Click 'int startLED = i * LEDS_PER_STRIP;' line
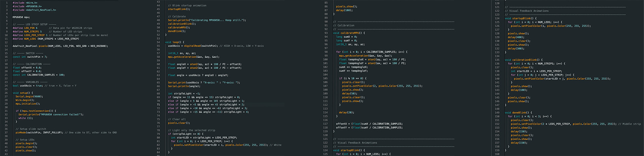The image size is (644, 156). pos(536,71)
